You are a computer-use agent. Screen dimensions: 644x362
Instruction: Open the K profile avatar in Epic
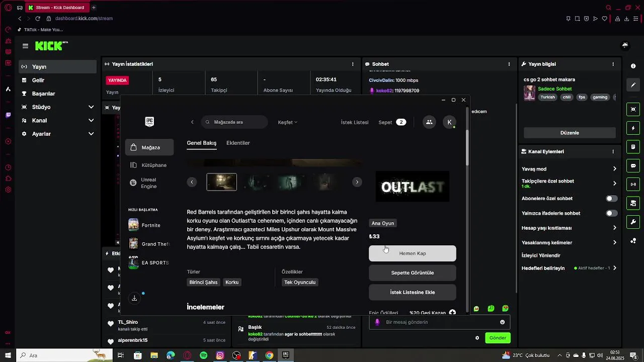(449, 122)
